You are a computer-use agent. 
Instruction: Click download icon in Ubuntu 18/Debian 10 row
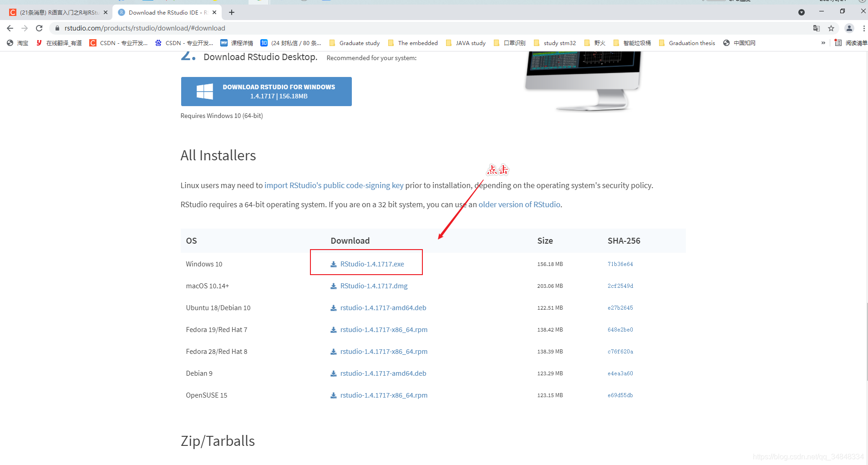(x=334, y=308)
